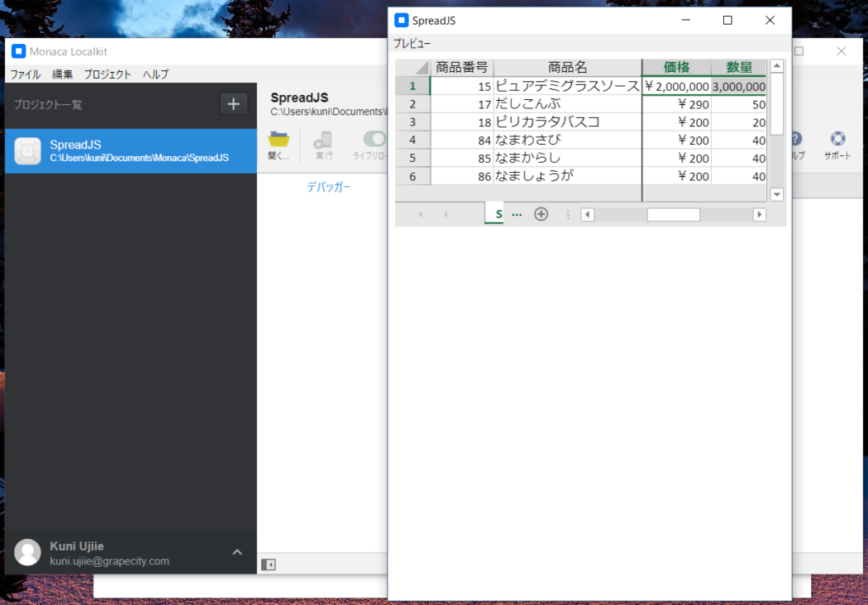The height and width of the screenshot is (605, 868).
Task: Click Kuni Ujiie user avatar
Action: (28, 552)
